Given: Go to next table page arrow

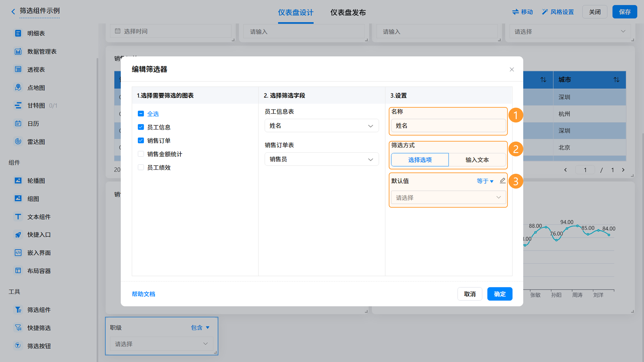Looking at the screenshot, I should (623, 170).
